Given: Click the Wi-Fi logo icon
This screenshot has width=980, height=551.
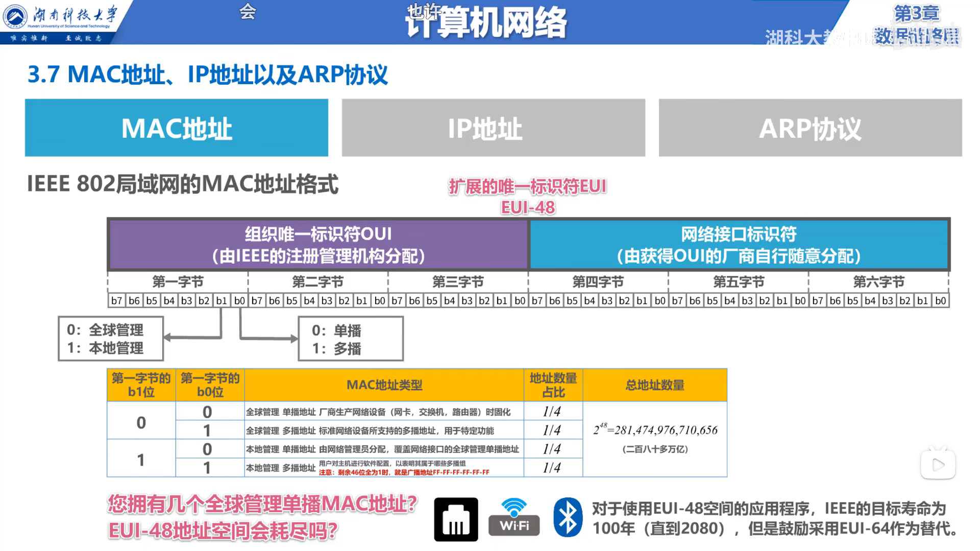Looking at the screenshot, I should (514, 518).
